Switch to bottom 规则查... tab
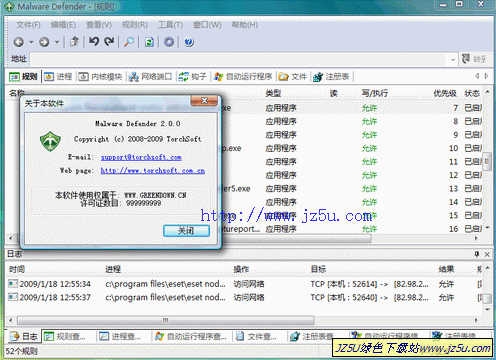This screenshot has height=360, width=496. tap(65, 336)
